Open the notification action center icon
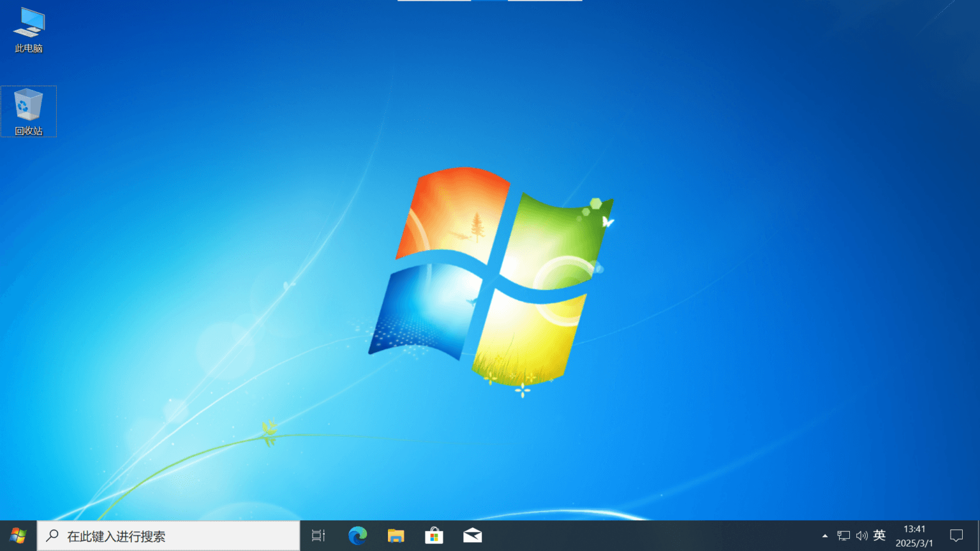 [x=956, y=536]
